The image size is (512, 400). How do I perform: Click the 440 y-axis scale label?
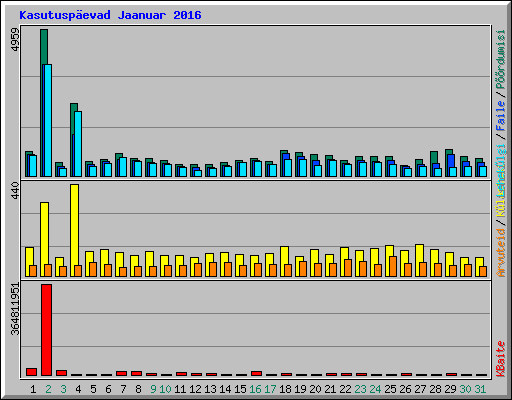coord(15,191)
